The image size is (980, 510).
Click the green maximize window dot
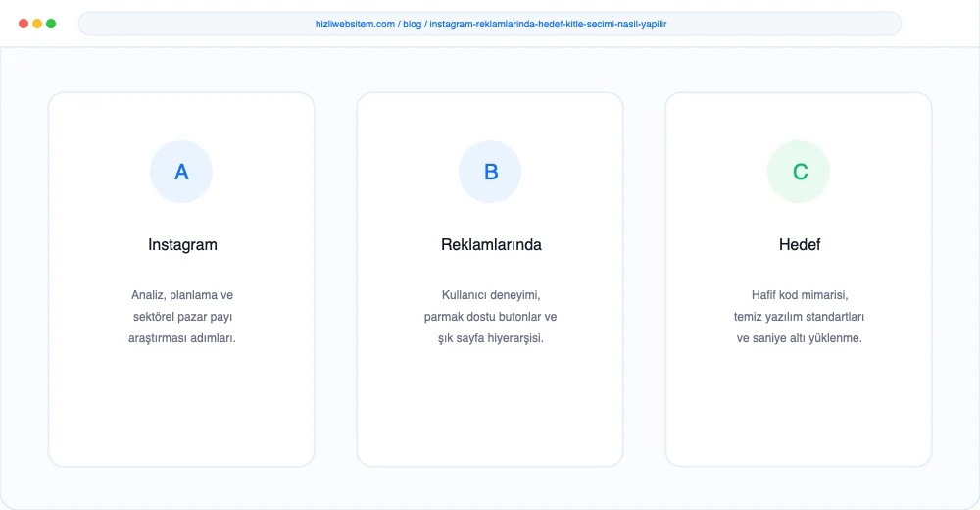pyautogui.click(x=51, y=24)
